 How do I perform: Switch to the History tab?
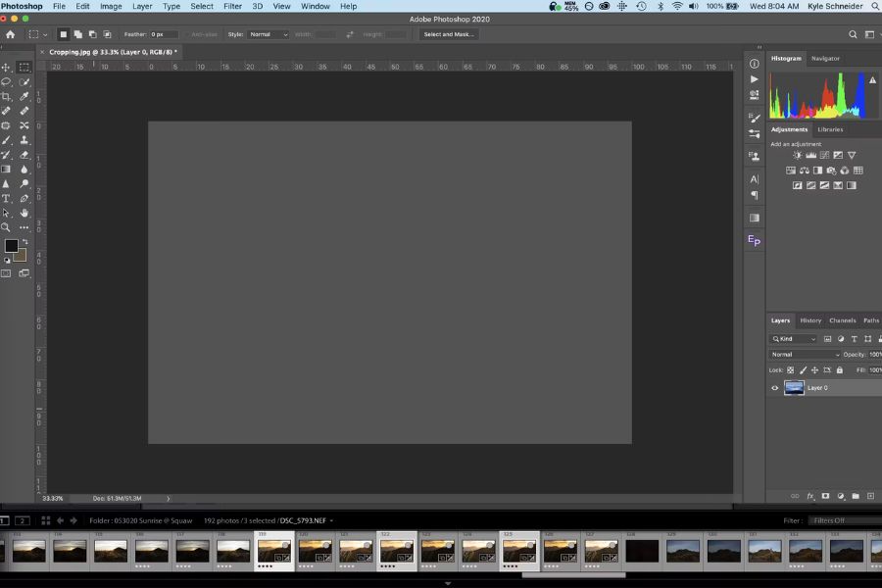tap(810, 320)
